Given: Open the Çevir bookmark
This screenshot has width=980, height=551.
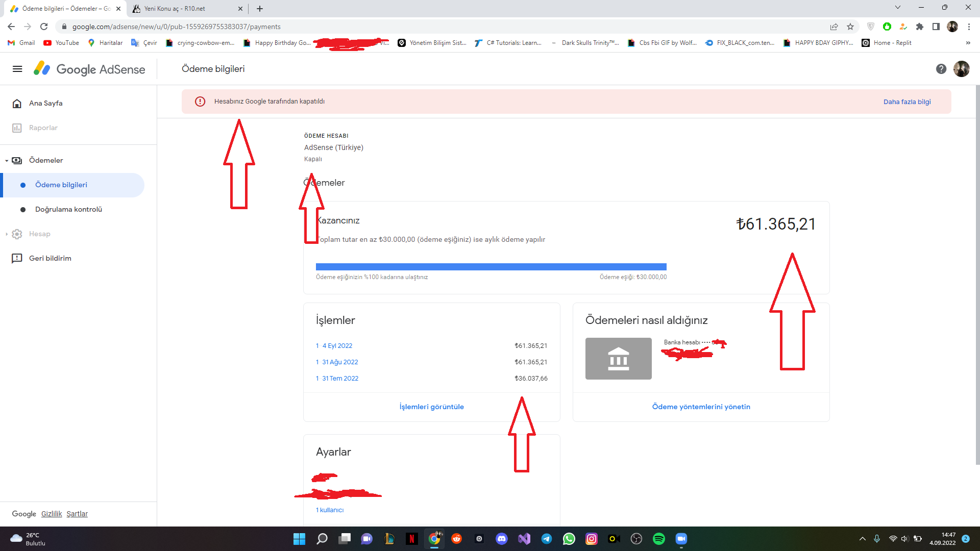Looking at the screenshot, I should click(x=144, y=43).
